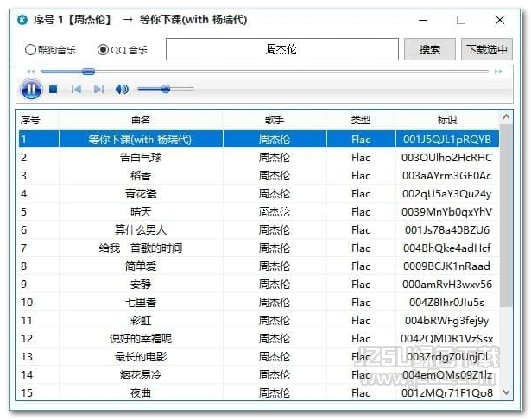Minimize the window
This screenshot has height=420, width=531.
(x=423, y=20)
